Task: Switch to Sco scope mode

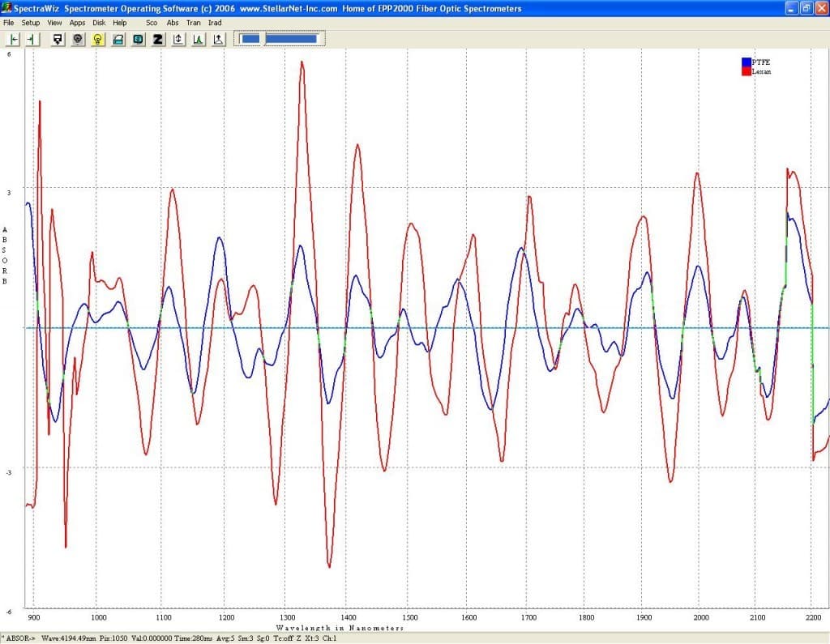Action: 152,23
